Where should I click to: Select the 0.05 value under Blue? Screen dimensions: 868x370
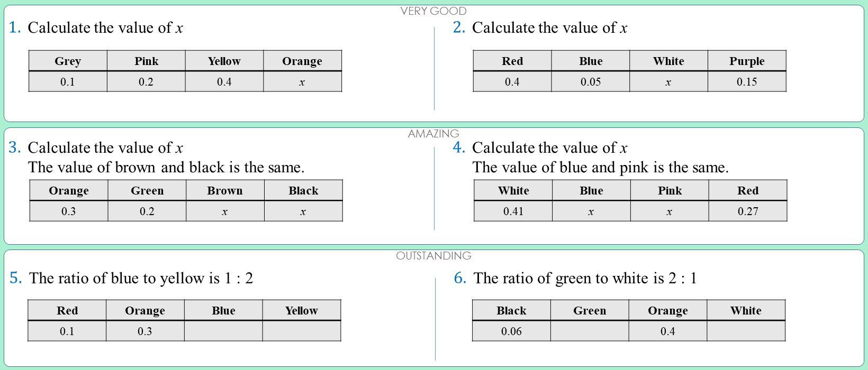coord(591,82)
